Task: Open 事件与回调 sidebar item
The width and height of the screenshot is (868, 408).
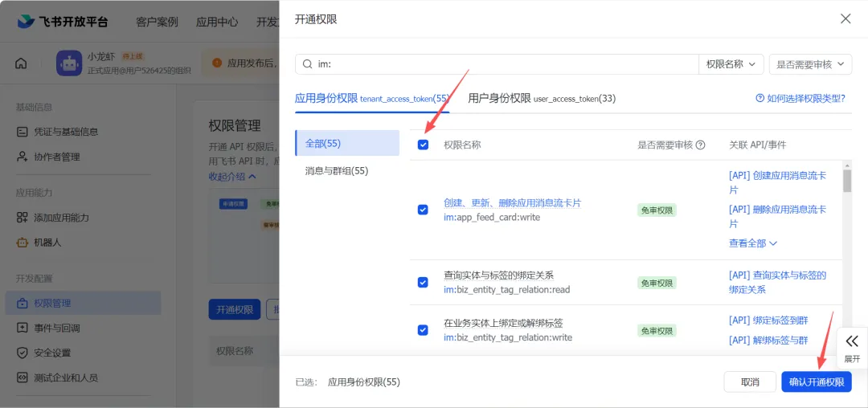Action: coord(83,328)
